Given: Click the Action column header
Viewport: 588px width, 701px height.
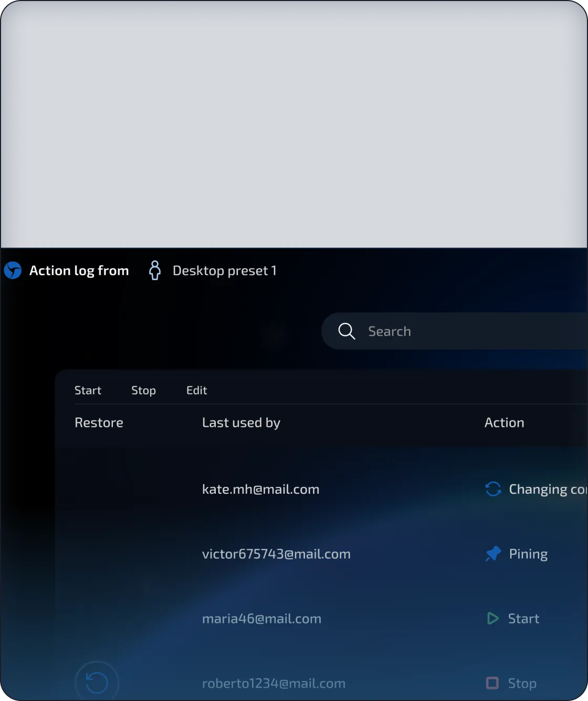Looking at the screenshot, I should 504,423.
